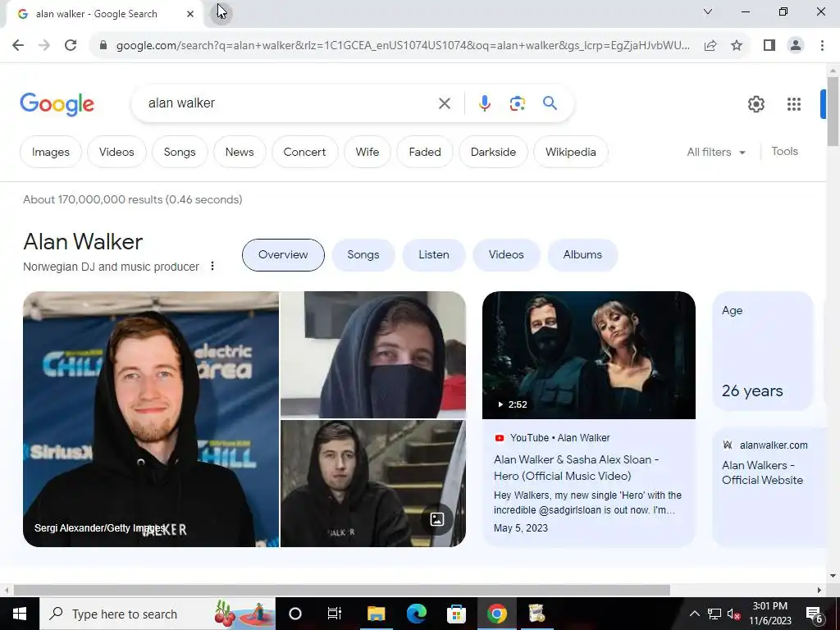This screenshot has height=630, width=840.
Task: Open the masked hoodie photo
Action: click(373, 354)
